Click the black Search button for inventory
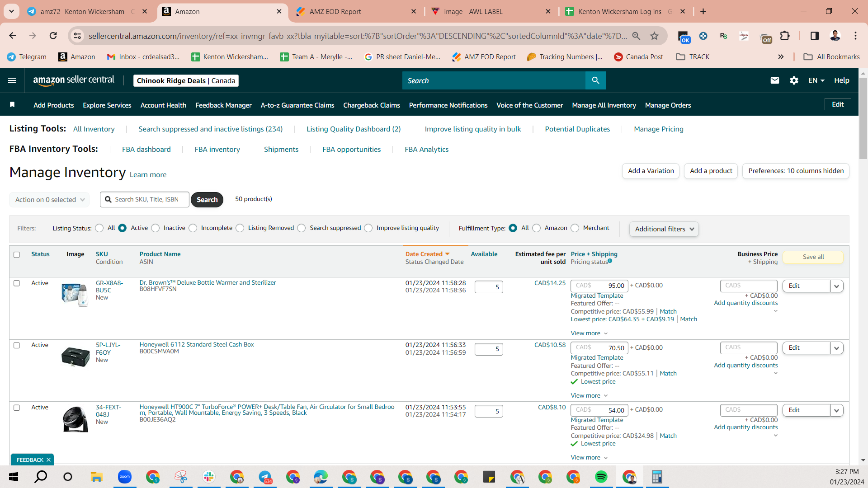Screen dimensions: 868x488 coord(207,200)
